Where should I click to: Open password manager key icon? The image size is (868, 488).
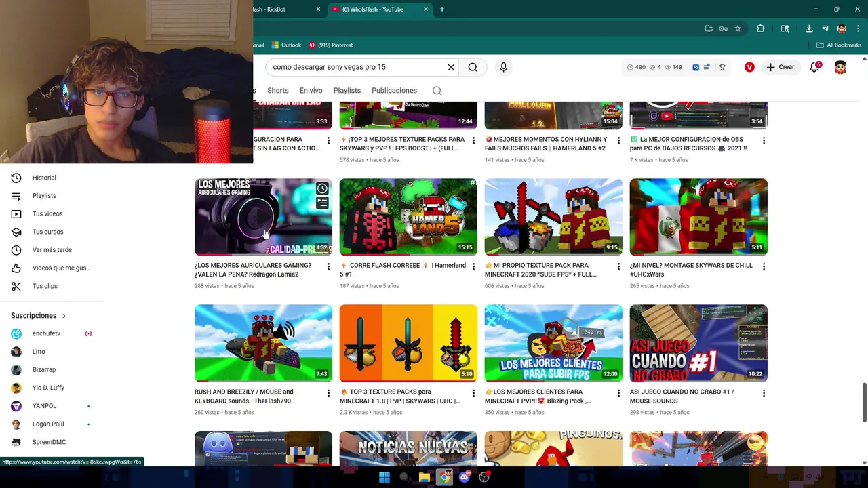[724, 28]
